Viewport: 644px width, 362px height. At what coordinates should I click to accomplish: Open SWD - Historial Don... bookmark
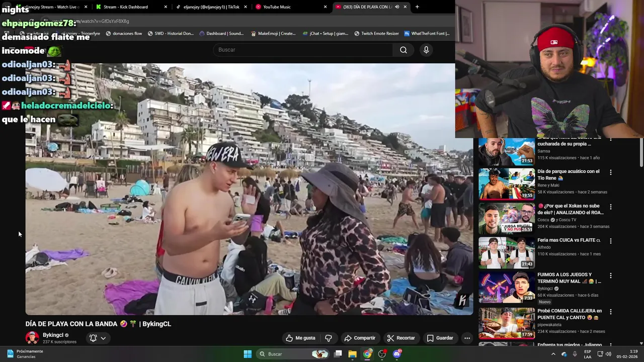tap(171, 34)
